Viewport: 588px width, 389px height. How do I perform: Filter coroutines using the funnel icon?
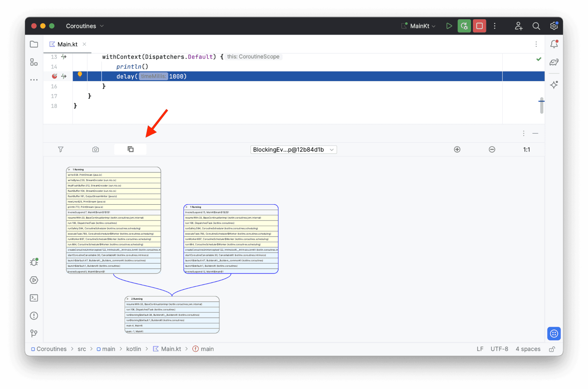[61, 149]
